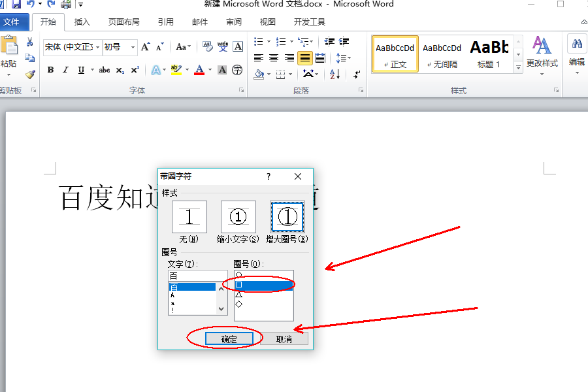Click the Decrease Indent icon
Image resolution: width=588 pixels, height=392 pixels.
[x=329, y=41]
